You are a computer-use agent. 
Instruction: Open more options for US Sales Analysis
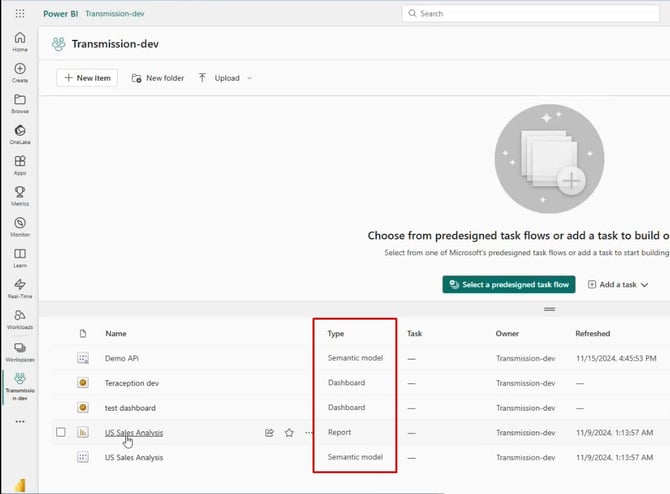(x=308, y=433)
